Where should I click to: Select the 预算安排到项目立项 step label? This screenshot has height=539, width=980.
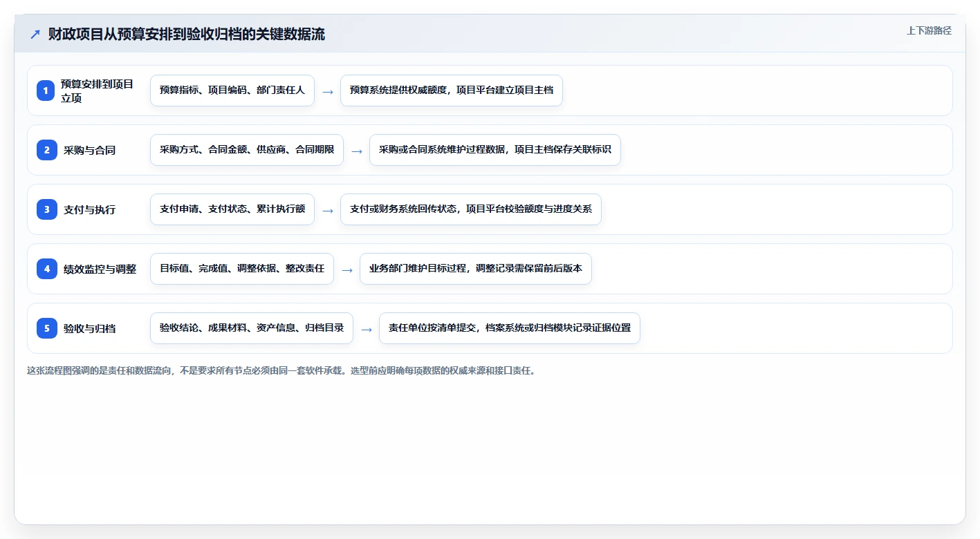click(98, 91)
